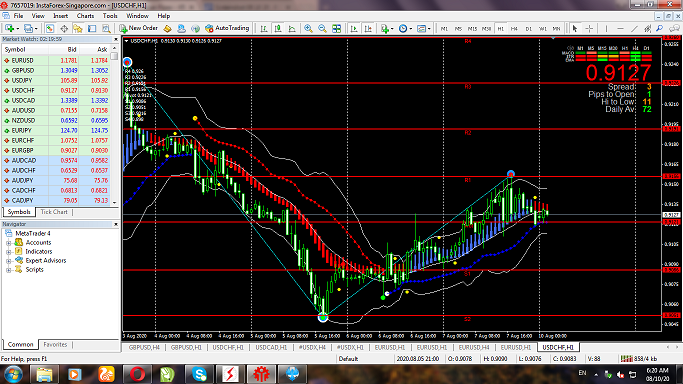Open the Indicators list dropdown

(387, 28)
